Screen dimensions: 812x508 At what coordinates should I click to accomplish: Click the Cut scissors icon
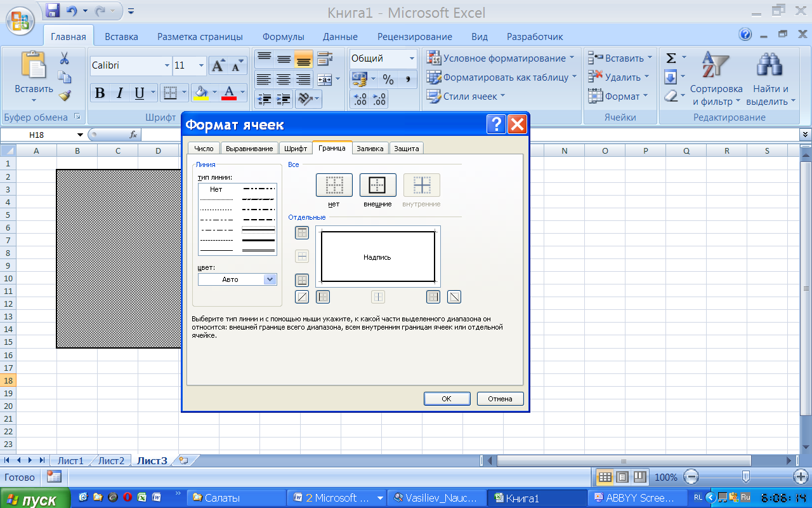pos(64,59)
